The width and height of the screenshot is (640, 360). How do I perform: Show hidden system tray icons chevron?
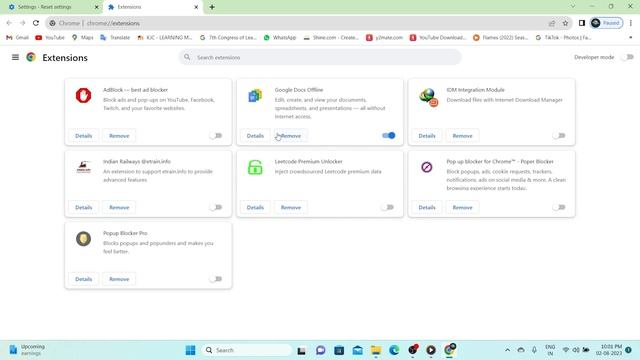[507, 350]
